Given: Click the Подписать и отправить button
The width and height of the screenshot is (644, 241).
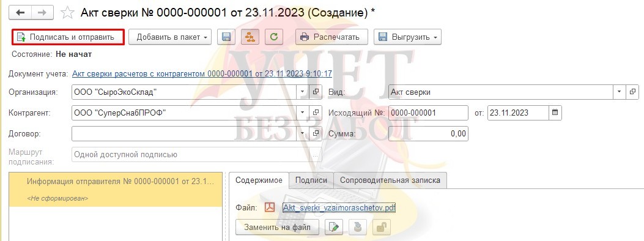Looking at the screenshot, I should tap(68, 37).
